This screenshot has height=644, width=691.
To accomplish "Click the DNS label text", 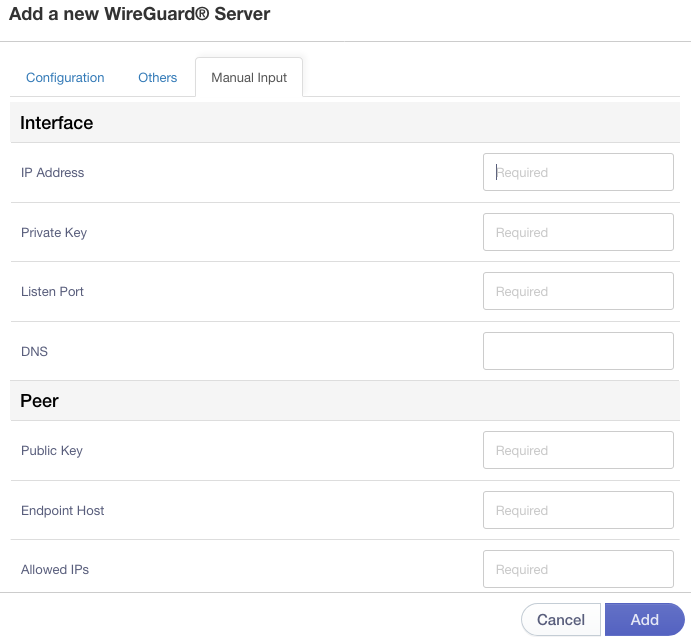I will click(34, 351).
